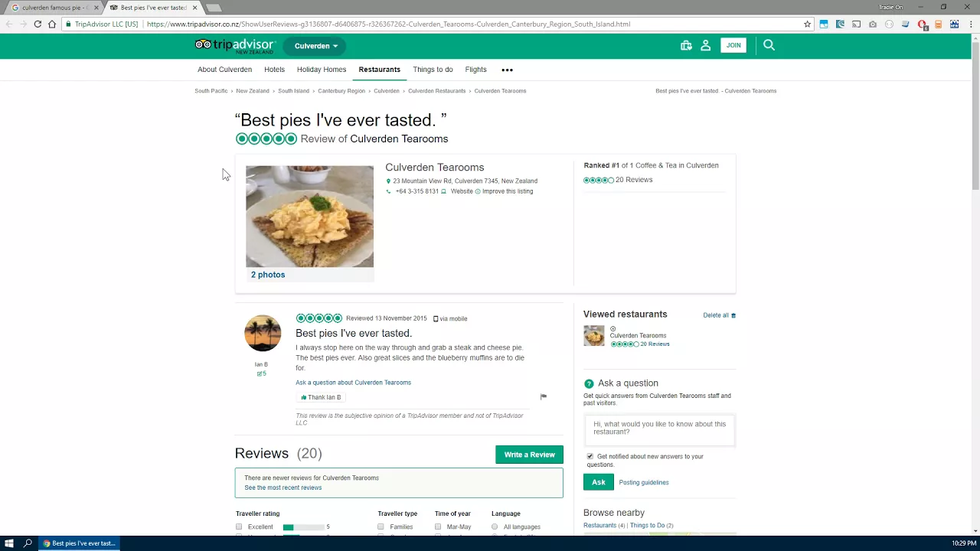Switch to culverden famous pie Google tab
Image resolution: width=980 pixels, height=551 pixels.
click(x=52, y=8)
